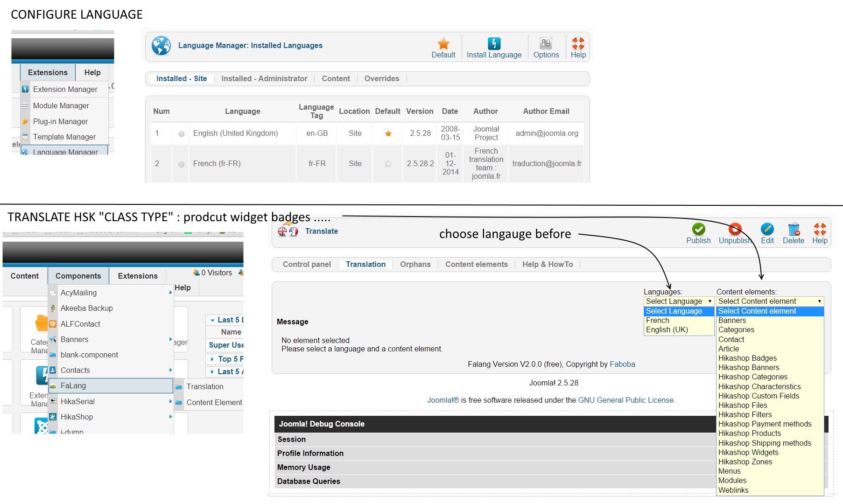Open the GNU General Public License link
The image size is (843, 504).
[x=626, y=400]
